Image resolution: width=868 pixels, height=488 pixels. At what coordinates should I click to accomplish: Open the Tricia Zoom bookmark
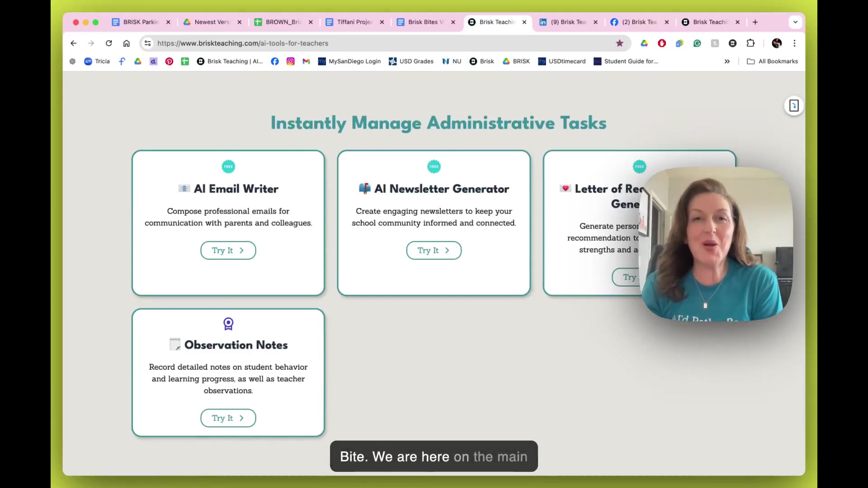[x=97, y=61]
